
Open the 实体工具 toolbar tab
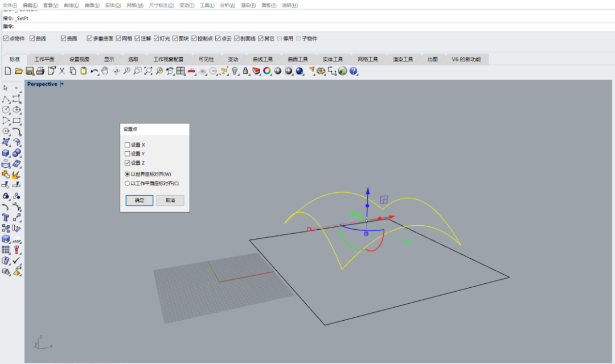(x=333, y=59)
